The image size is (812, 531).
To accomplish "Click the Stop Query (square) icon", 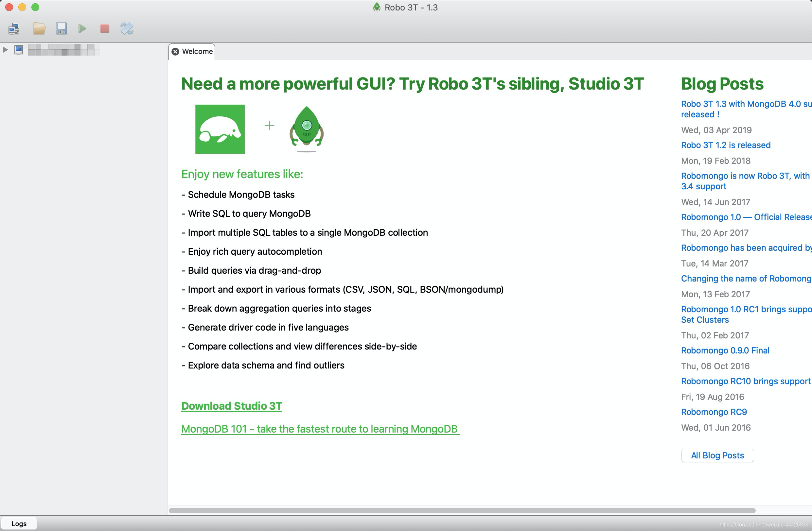I will (x=104, y=28).
